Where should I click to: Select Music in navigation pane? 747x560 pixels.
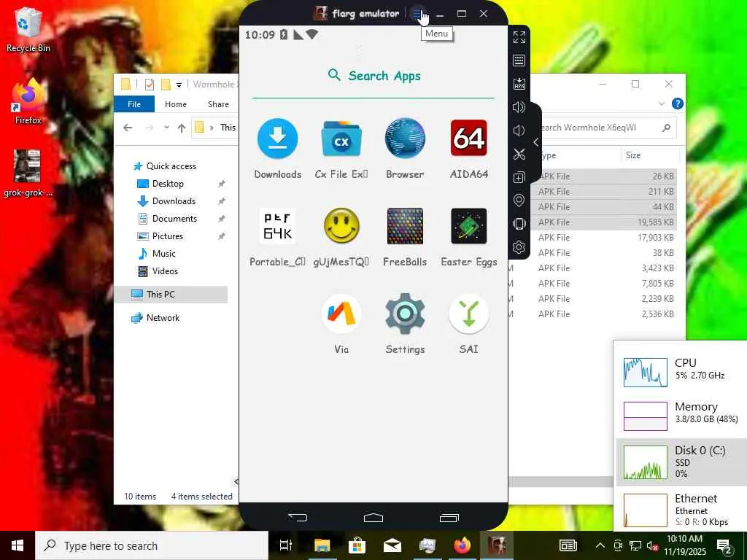163,254
